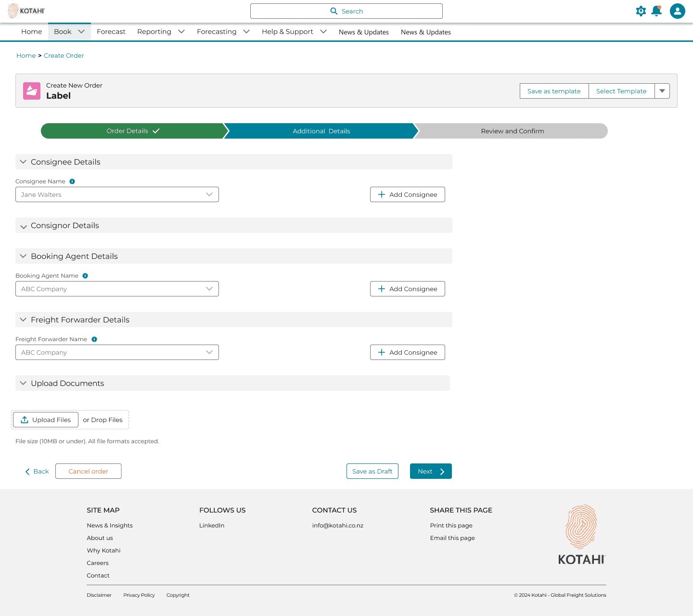Save the order as draft
This screenshot has height=616, width=693.
coord(372,471)
